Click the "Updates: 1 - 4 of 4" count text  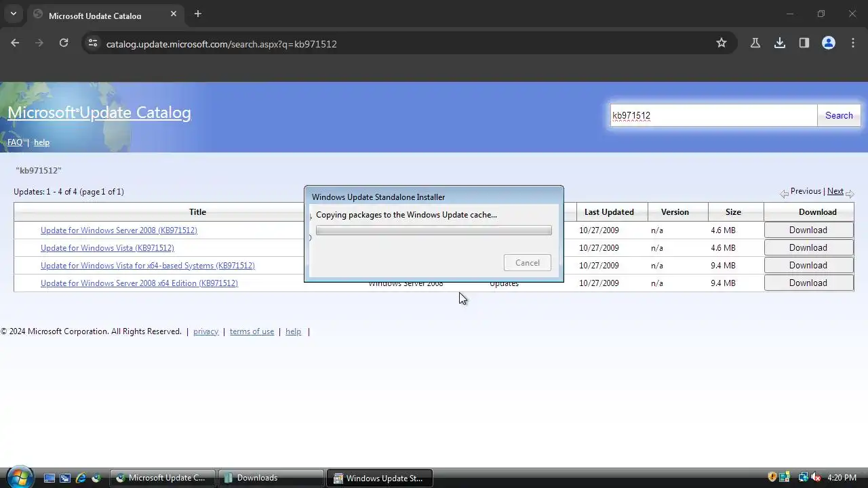[x=68, y=192]
